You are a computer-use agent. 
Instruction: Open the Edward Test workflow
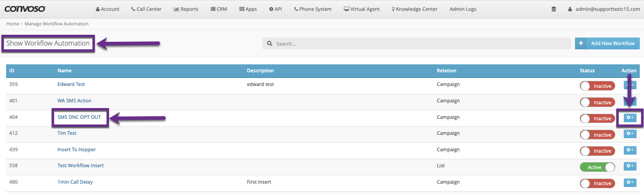(x=71, y=84)
